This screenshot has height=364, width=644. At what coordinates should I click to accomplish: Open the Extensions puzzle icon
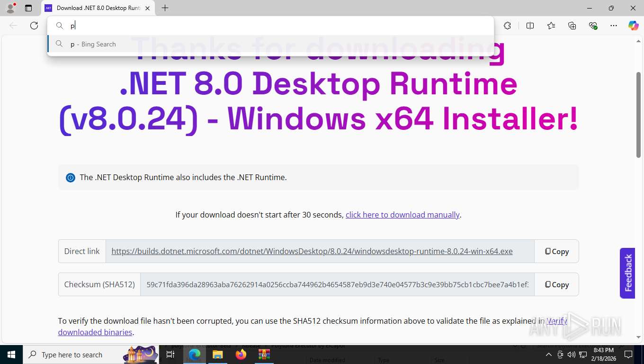click(508, 26)
